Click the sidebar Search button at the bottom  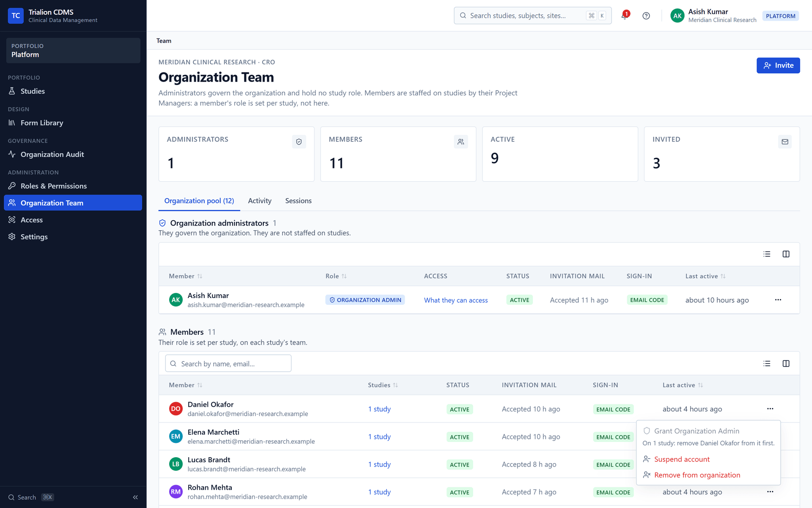pos(31,497)
